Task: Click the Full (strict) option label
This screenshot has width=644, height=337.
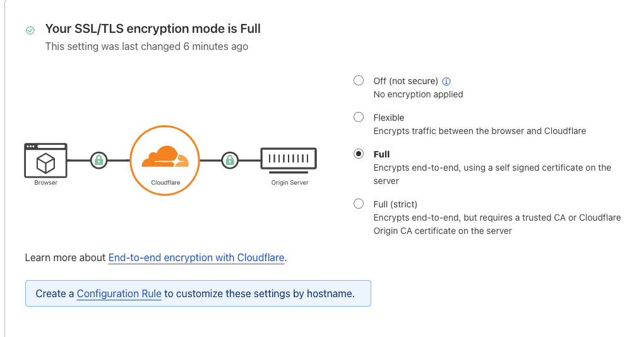Action: tap(395, 204)
